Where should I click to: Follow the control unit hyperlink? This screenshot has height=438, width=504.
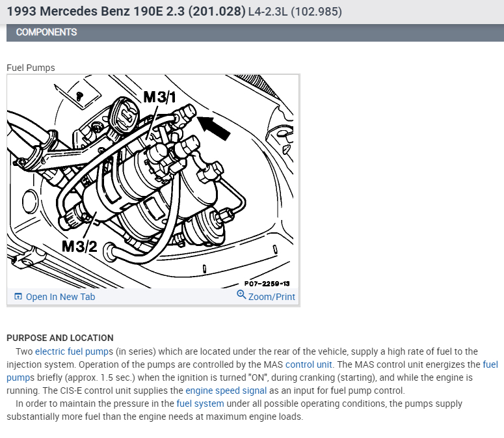(308, 364)
